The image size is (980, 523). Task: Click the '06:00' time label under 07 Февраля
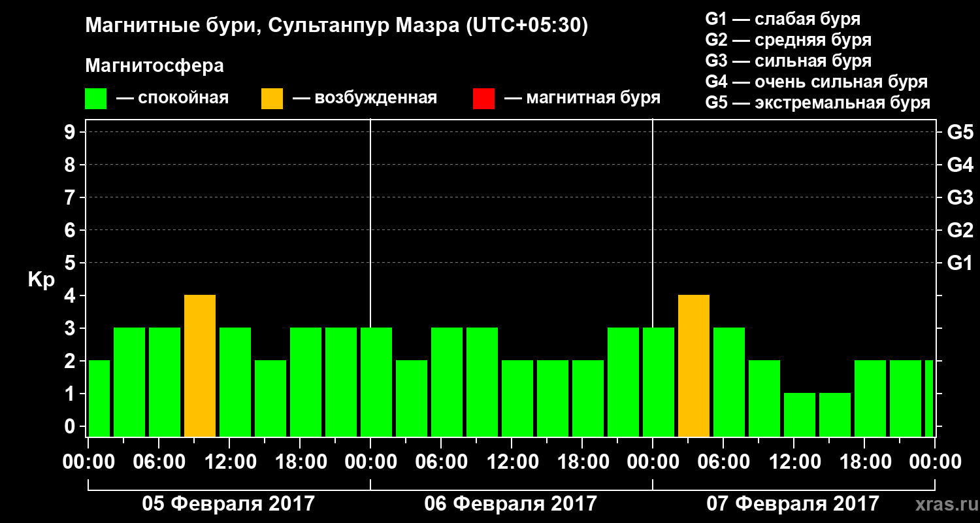723,462
